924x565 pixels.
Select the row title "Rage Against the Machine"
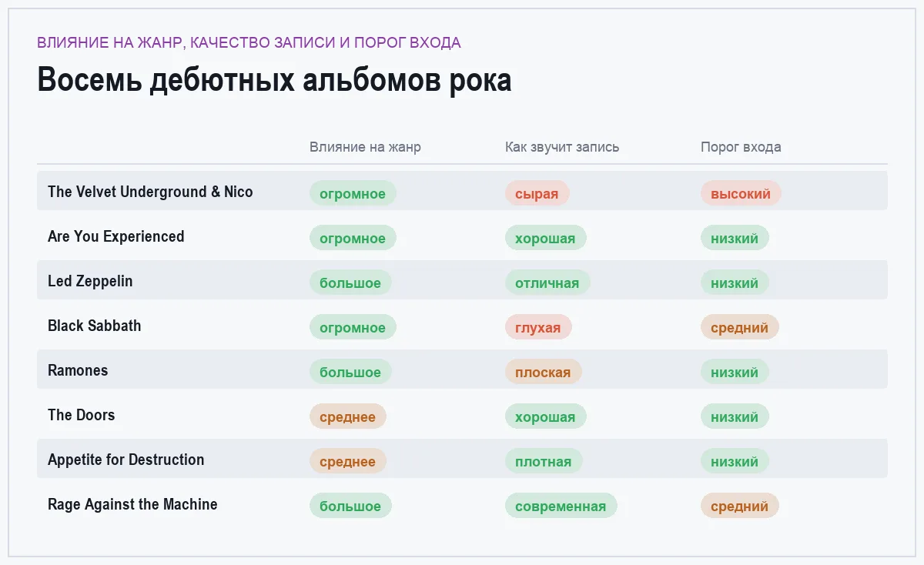(132, 504)
